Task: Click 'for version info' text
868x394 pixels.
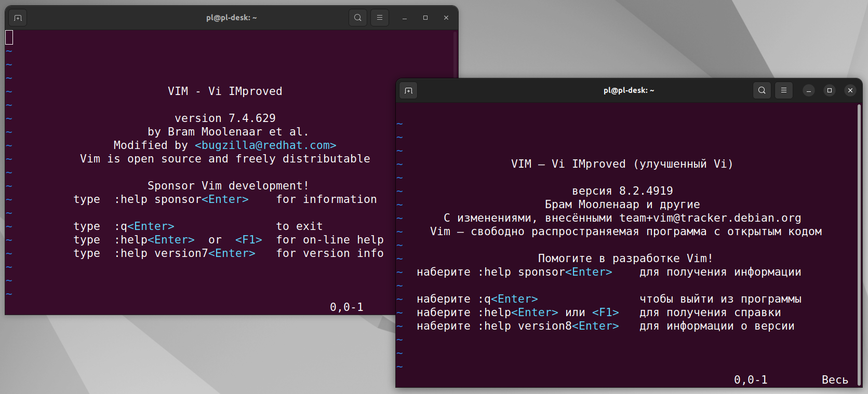Action: click(x=330, y=253)
